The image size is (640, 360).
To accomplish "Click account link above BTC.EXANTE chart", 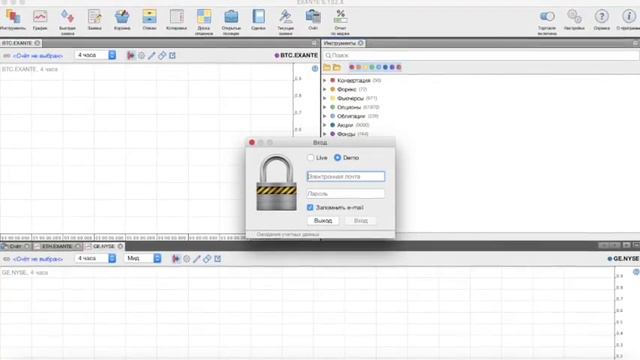I will tap(38, 56).
